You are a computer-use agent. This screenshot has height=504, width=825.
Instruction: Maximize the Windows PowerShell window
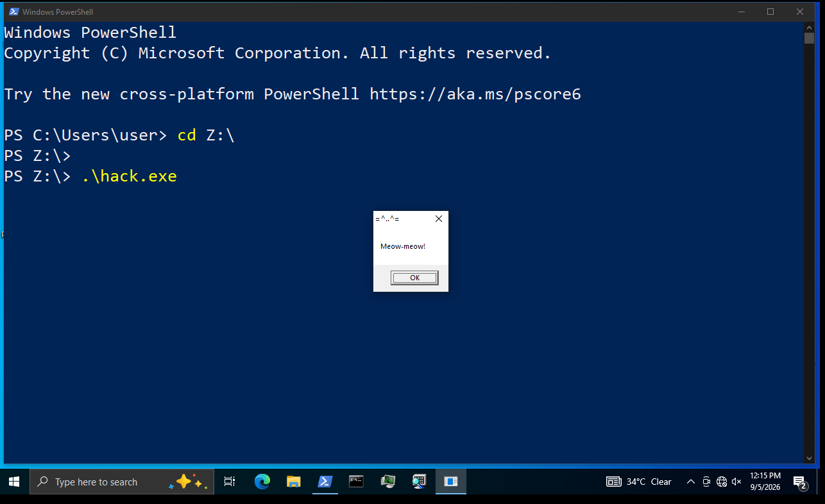(770, 12)
